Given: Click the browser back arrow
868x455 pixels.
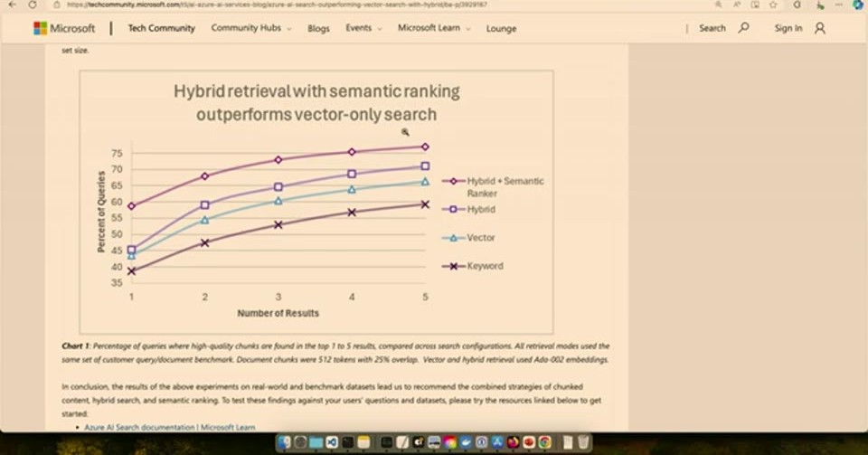Looking at the screenshot, I should (12, 5).
